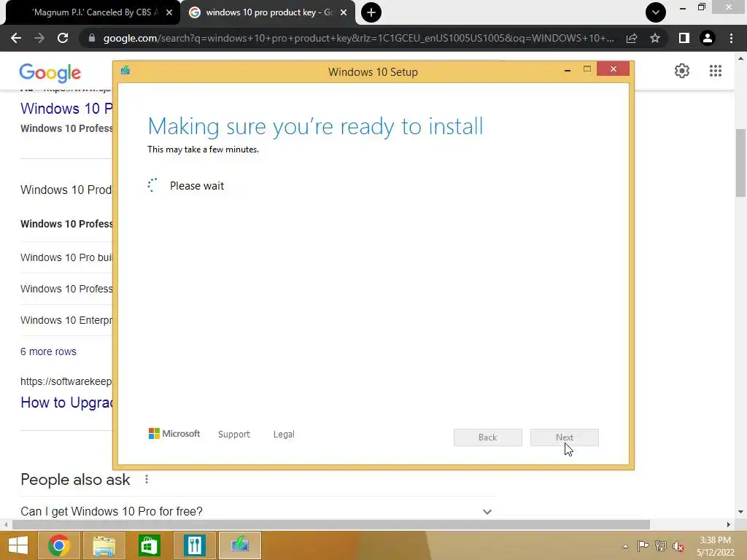Open the 'Windows 10 P...' ad result heading

point(66,109)
